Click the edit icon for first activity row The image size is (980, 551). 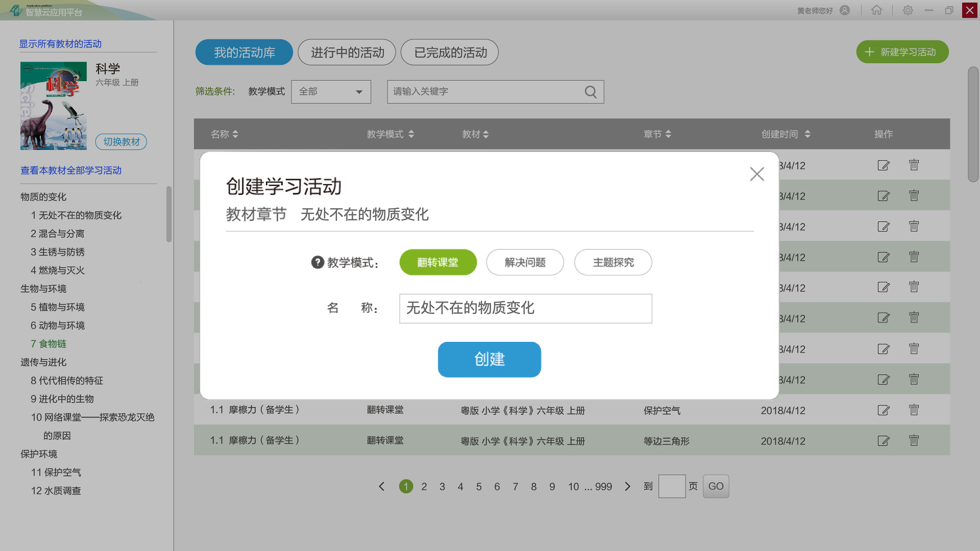tap(884, 164)
